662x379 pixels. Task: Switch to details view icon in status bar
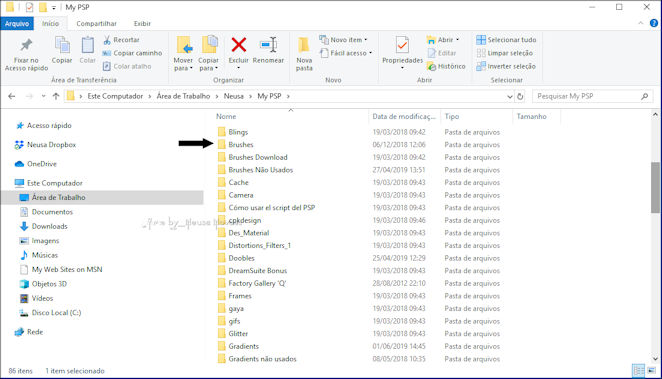point(638,371)
